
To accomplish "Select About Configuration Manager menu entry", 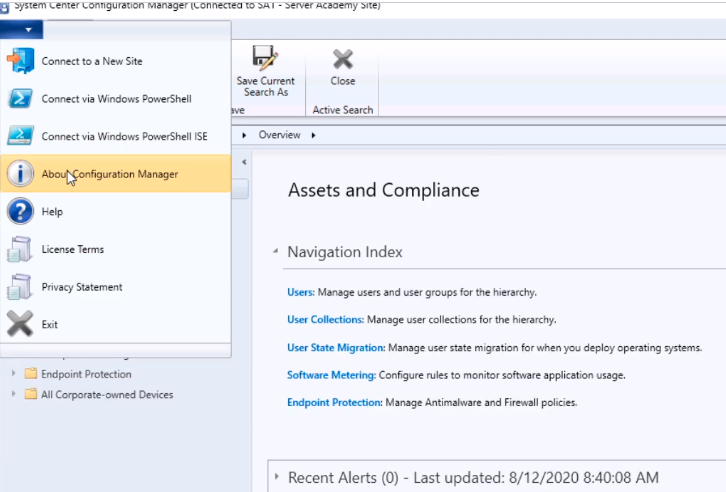I will pyautogui.click(x=110, y=174).
